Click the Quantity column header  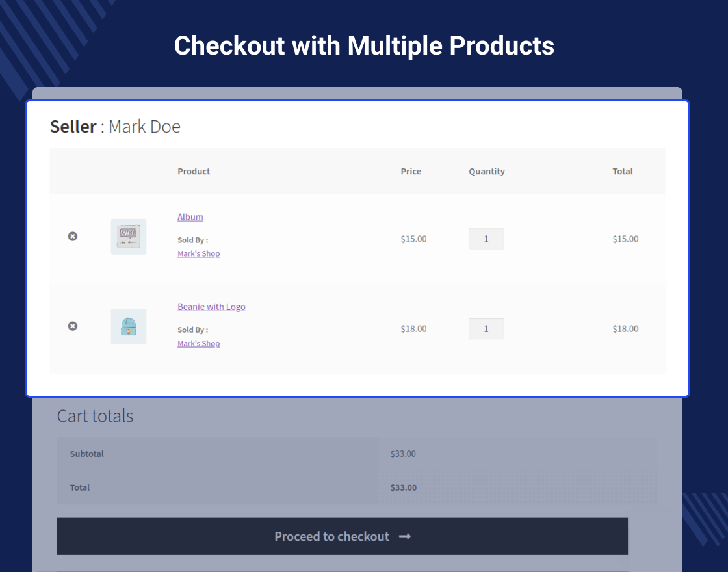tap(487, 172)
